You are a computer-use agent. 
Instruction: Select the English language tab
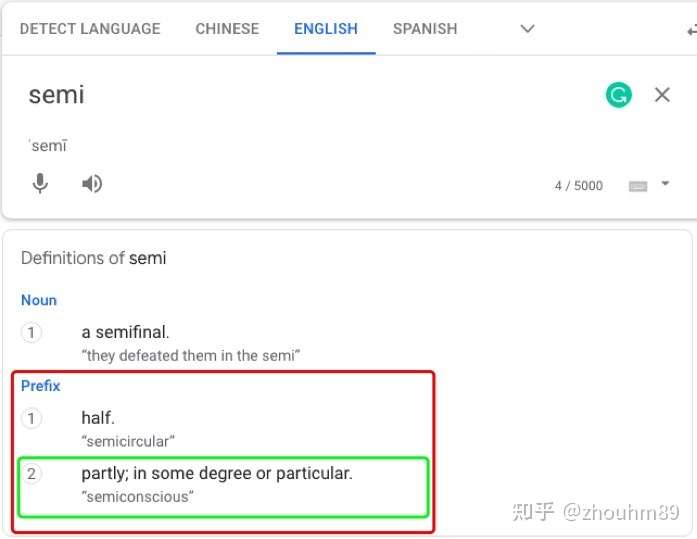(326, 29)
